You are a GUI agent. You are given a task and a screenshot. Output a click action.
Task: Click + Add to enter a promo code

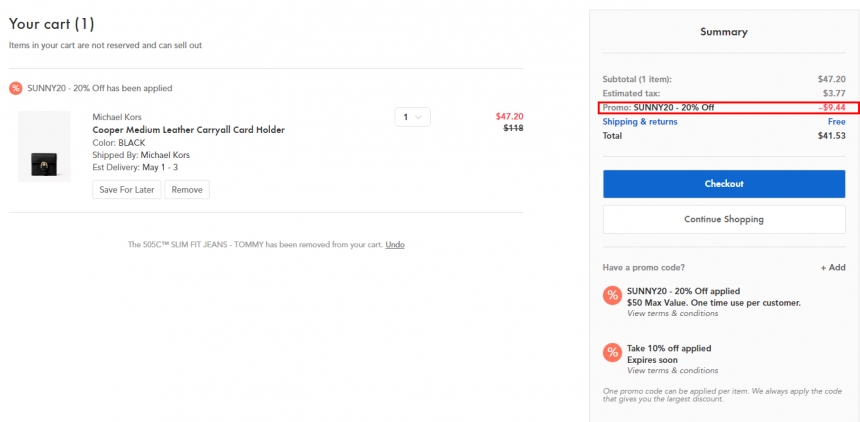pyautogui.click(x=833, y=268)
